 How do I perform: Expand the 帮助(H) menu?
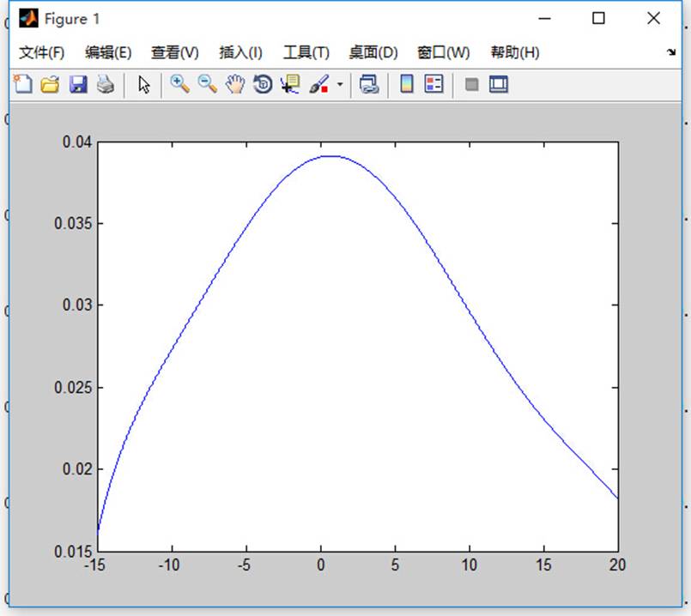[x=514, y=52]
